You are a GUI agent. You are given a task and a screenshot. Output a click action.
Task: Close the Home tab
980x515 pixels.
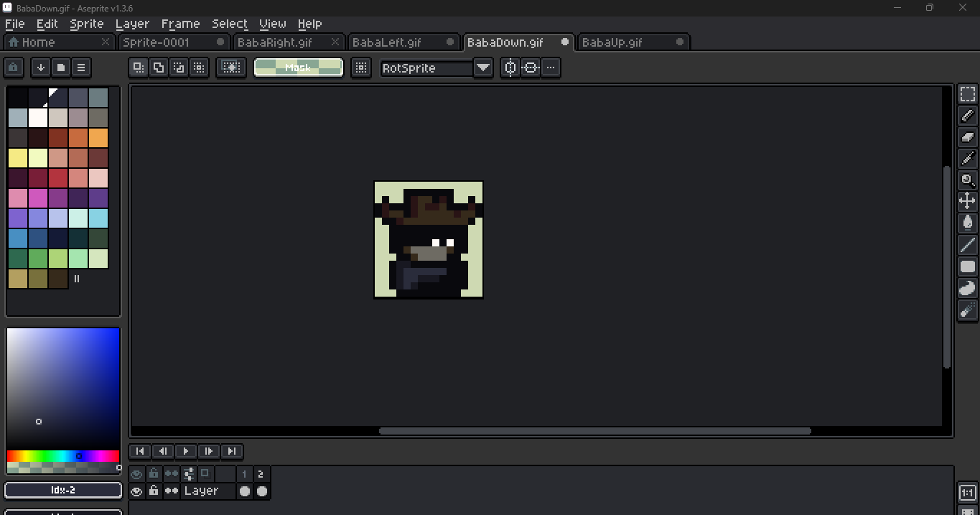(x=106, y=42)
